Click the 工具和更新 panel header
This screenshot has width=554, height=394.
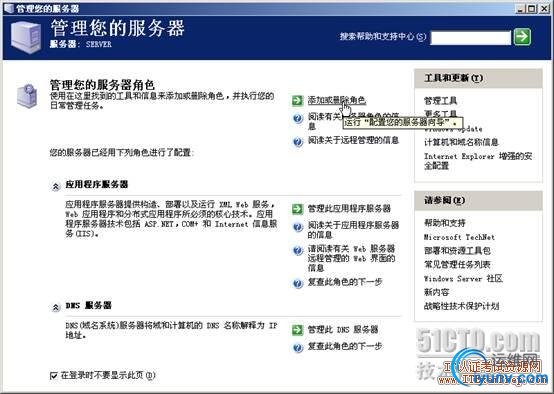point(478,78)
